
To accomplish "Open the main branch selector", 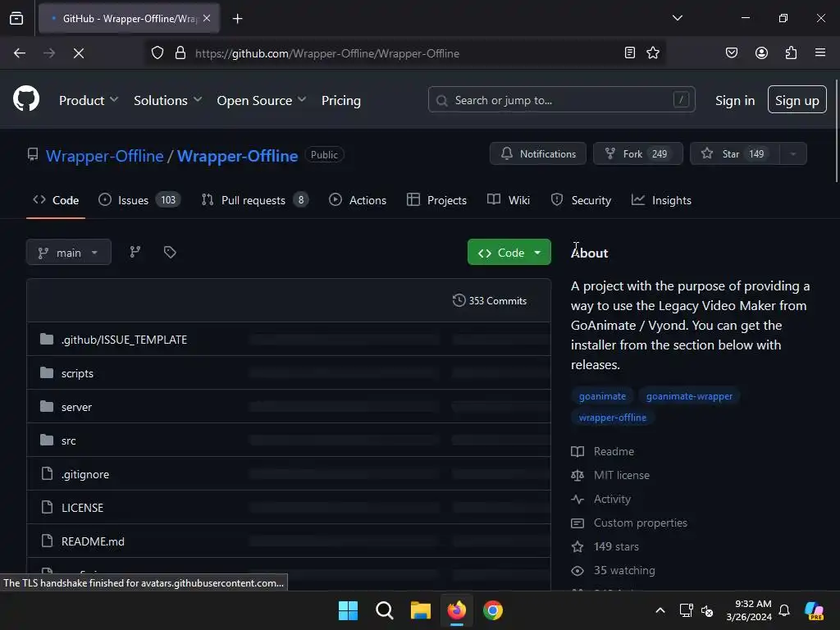I will tap(69, 253).
